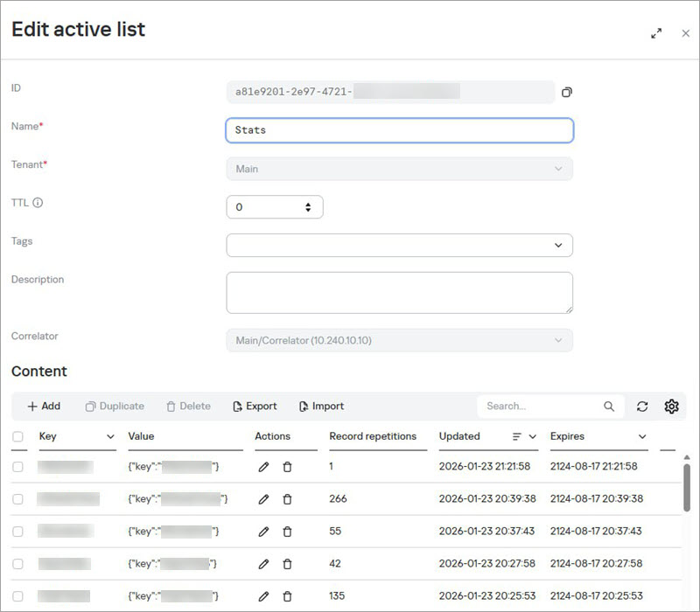Image resolution: width=700 pixels, height=612 pixels.
Task: Adjust TTL value with stepper arrows
Action: [x=308, y=207]
